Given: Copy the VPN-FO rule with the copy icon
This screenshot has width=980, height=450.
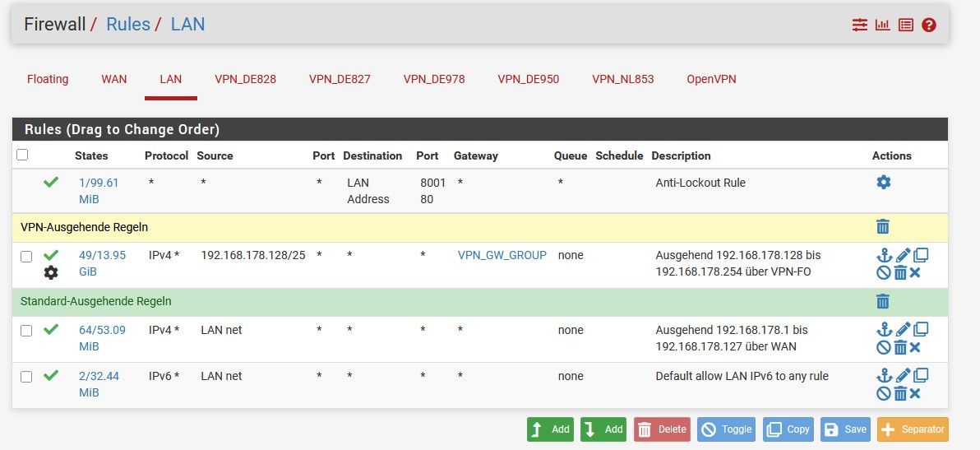Looking at the screenshot, I should click(x=921, y=255).
